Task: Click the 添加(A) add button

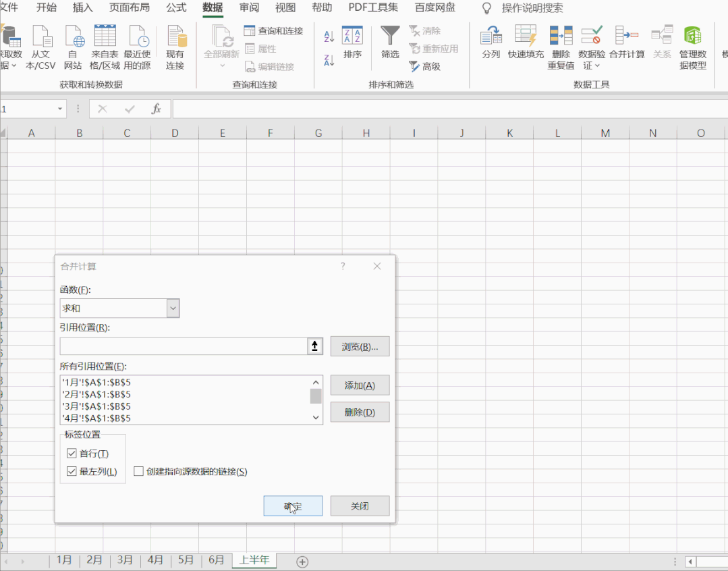Action: point(360,385)
